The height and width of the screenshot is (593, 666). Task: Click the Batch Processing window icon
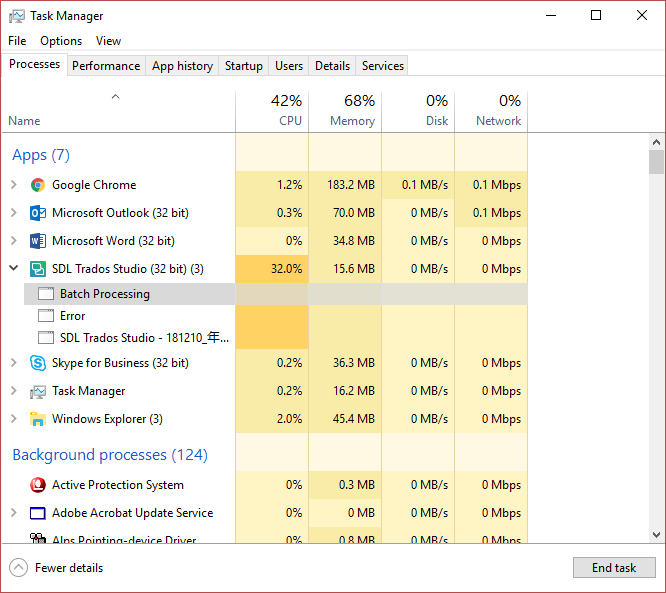(x=46, y=294)
